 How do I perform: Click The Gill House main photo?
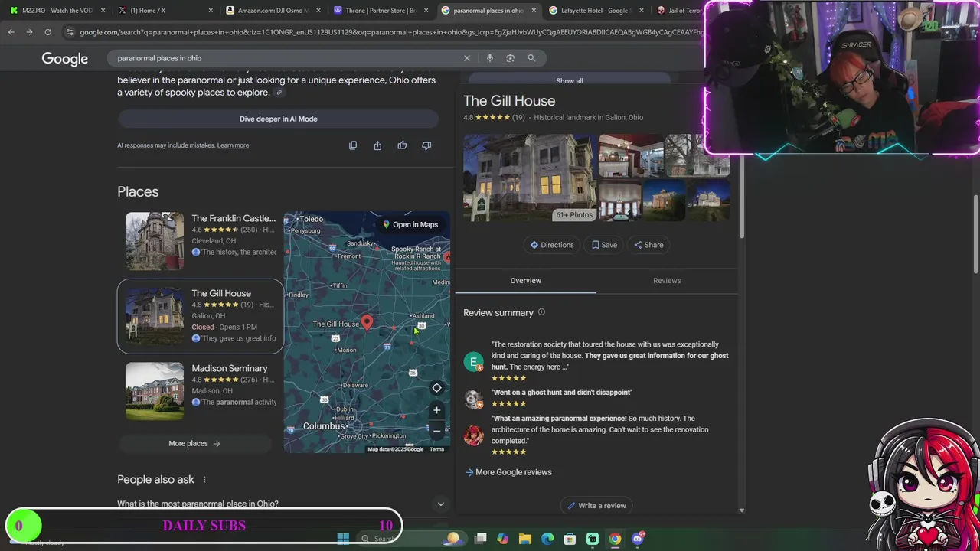pyautogui.click(x=528, y=178)
